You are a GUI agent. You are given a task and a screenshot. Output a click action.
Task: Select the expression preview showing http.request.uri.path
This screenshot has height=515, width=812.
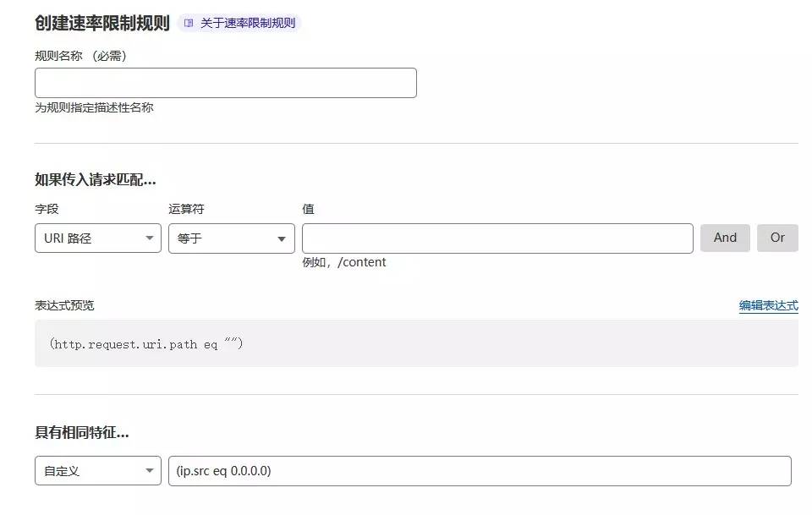148,342
